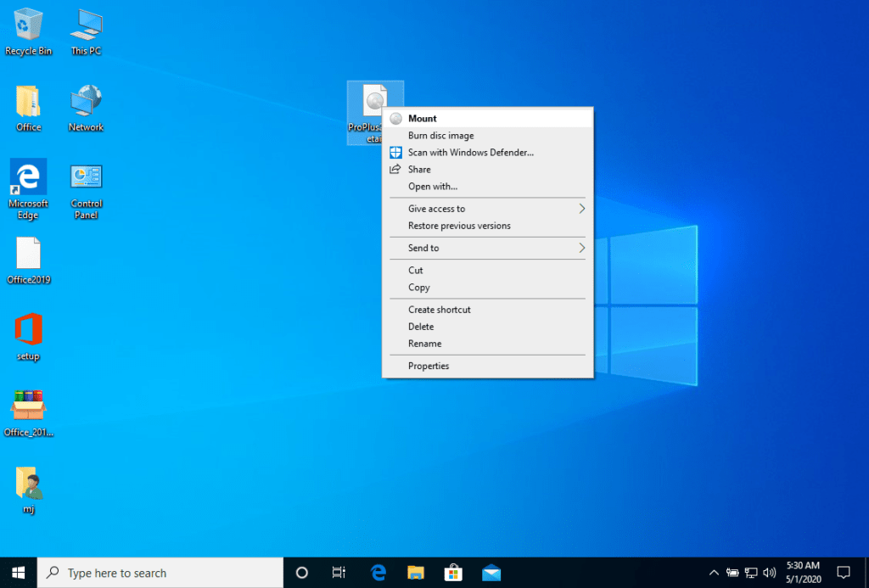This screenshot has height=588, width=869.
Task: Choose Mount from the context menu
Action: click(x=423, y=119)
